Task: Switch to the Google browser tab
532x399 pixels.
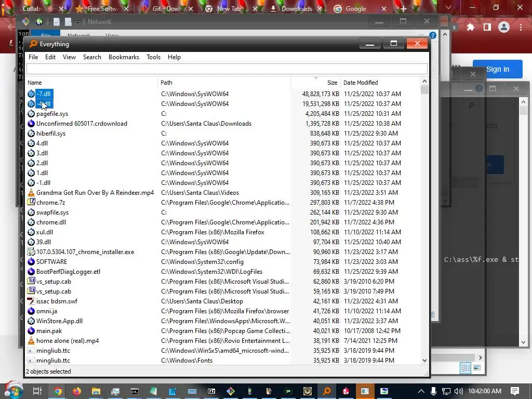Action: coord(354,9)
